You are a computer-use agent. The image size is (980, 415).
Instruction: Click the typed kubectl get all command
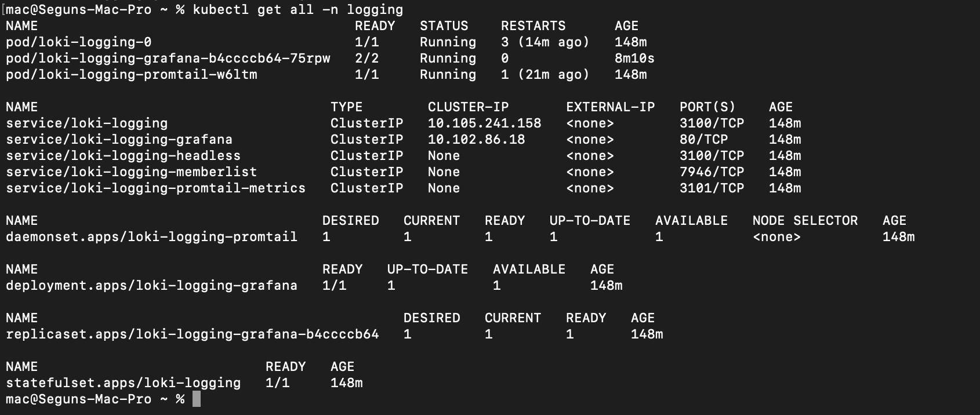(297, 10)
